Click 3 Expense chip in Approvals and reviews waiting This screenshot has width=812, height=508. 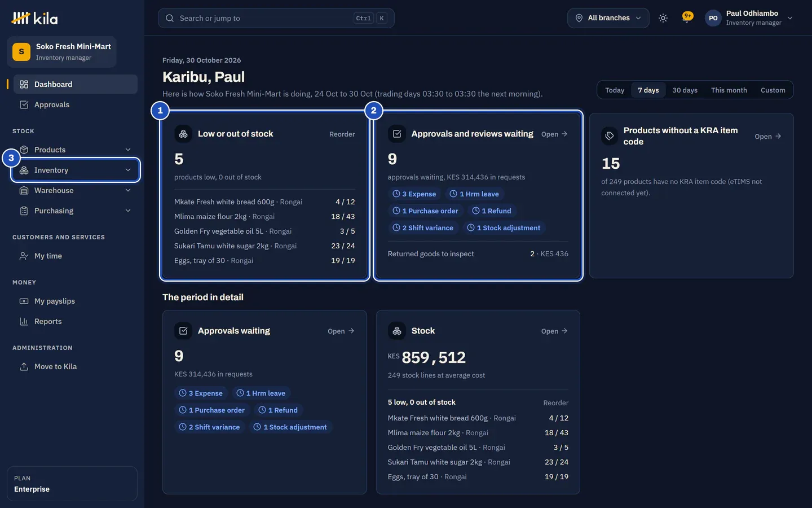pos(414,194)
